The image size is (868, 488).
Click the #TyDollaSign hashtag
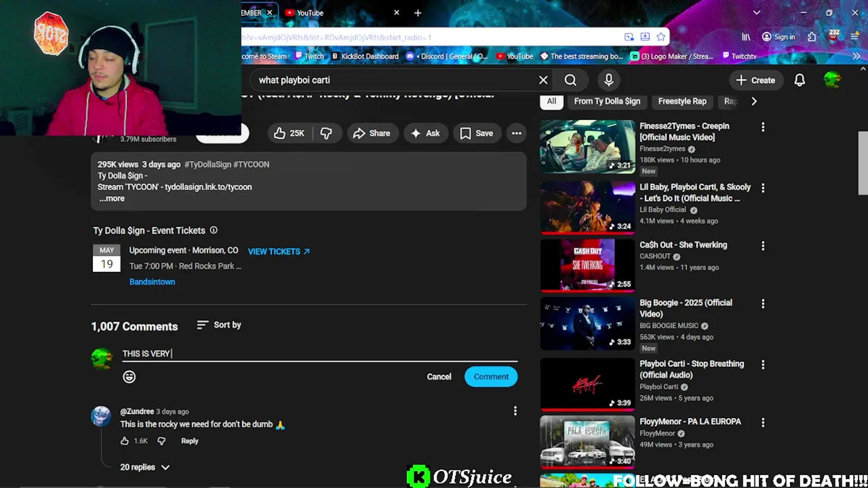pos(208,165)
